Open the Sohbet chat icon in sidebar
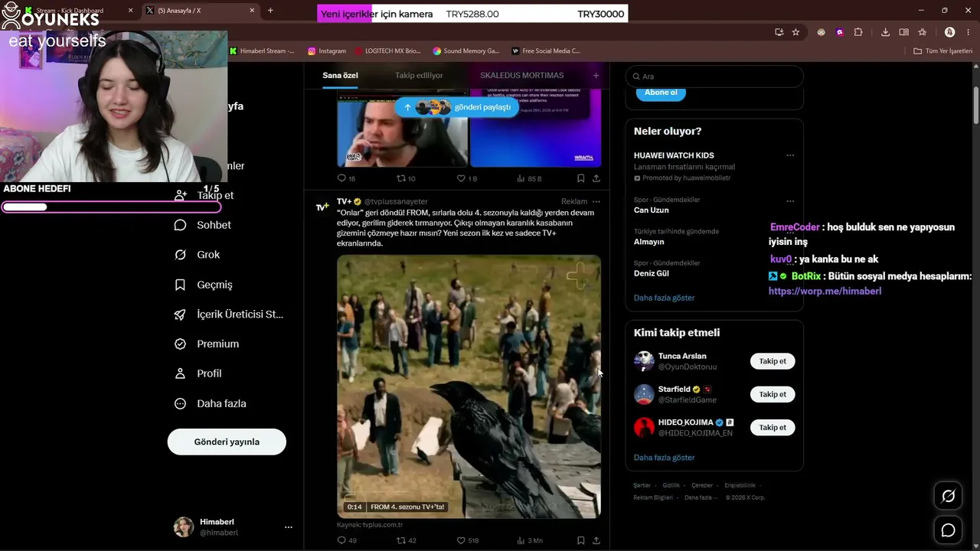This screenshot has height=551, width=980. pyautogui.click(x=181, y=225)
